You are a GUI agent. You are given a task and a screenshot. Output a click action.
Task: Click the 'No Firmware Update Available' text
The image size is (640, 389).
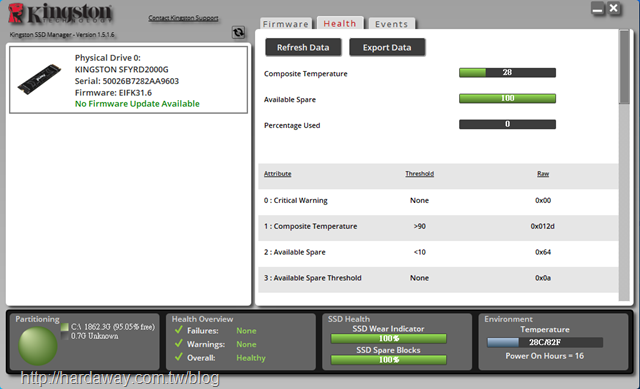[137, 104]
